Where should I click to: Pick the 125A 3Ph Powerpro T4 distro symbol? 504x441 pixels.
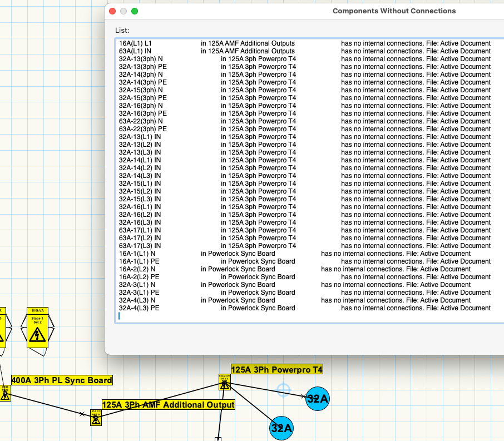pos(225,383)
